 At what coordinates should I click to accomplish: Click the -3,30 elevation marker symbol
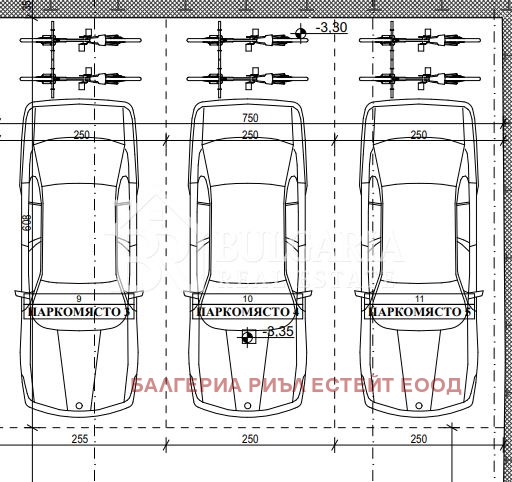(x=300, y=33)
